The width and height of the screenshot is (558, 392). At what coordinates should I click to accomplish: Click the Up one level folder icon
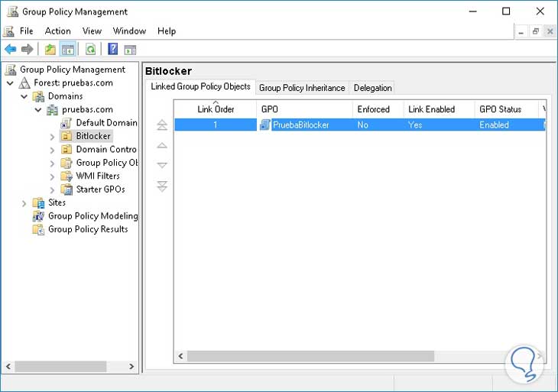tap(50, 49)
